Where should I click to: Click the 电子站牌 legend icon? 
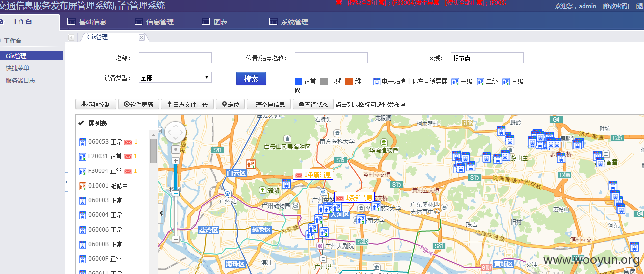pos(377,82)
